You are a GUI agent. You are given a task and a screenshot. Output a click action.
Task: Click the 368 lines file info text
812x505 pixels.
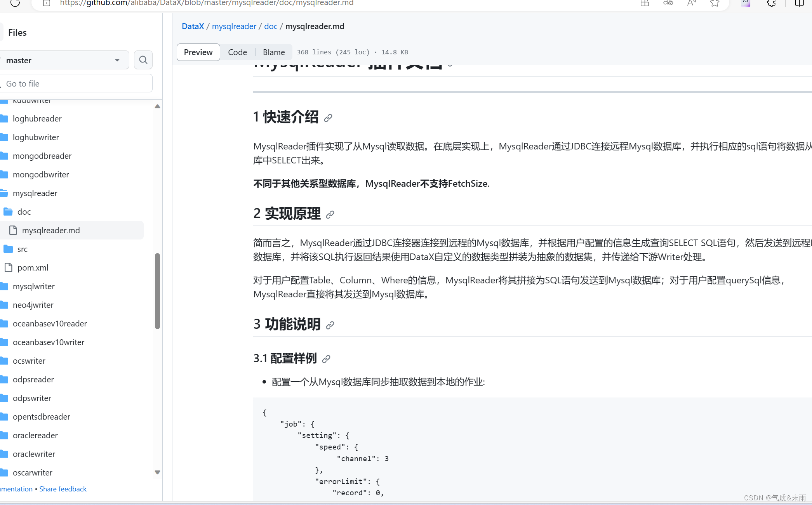pyautogui.click(x=353, y=52)
